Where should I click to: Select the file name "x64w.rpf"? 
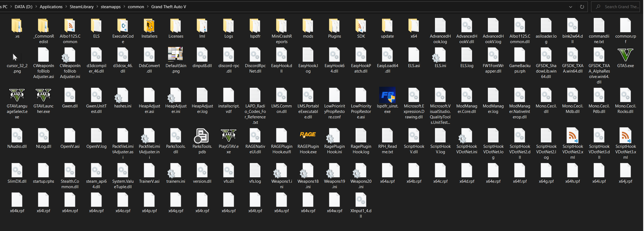coord(334,211)
